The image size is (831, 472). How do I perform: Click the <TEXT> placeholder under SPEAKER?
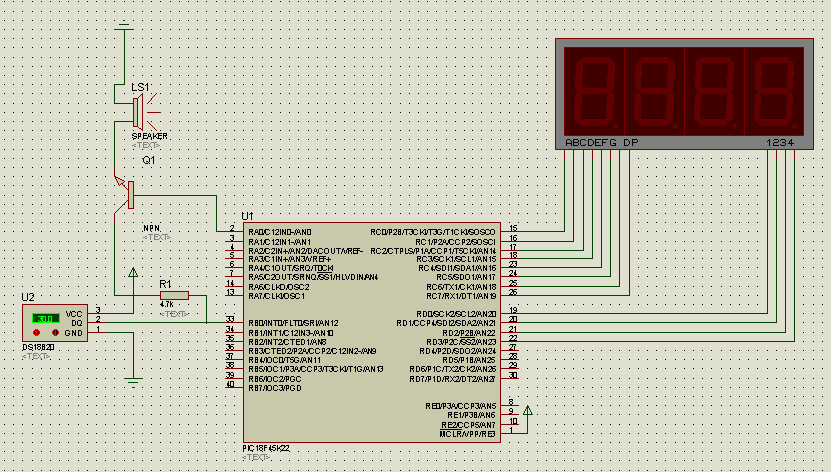(146, 145)
